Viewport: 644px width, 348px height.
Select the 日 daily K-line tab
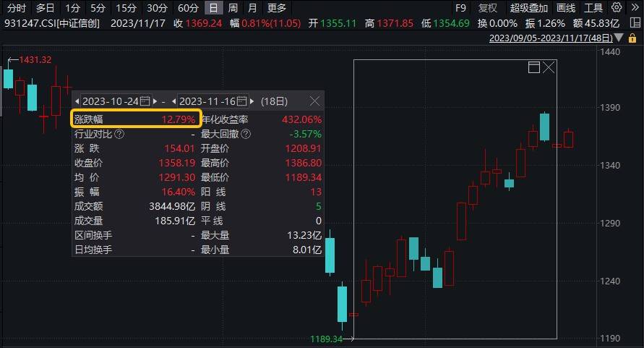213,8
